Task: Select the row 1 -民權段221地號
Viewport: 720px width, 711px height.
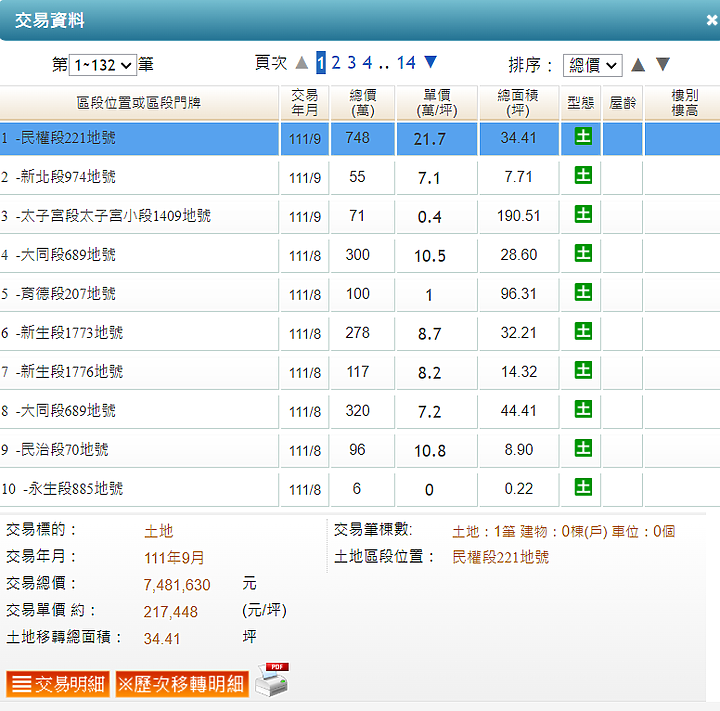Action: pos(360,138)
